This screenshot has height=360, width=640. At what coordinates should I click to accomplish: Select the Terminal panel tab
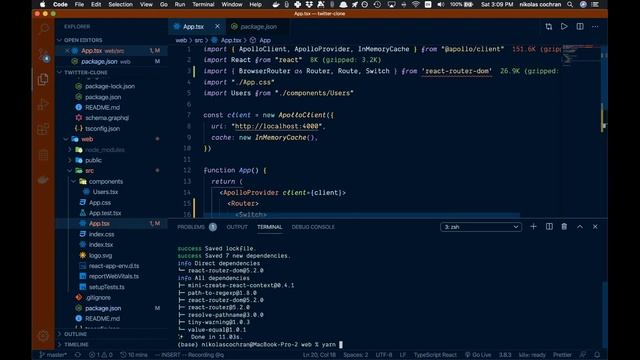coord(269,227)
